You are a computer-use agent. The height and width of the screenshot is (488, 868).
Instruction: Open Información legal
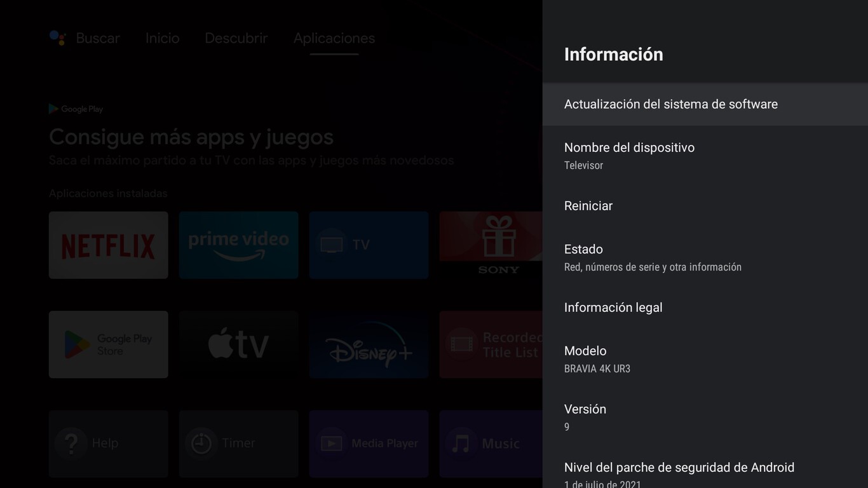613,307
